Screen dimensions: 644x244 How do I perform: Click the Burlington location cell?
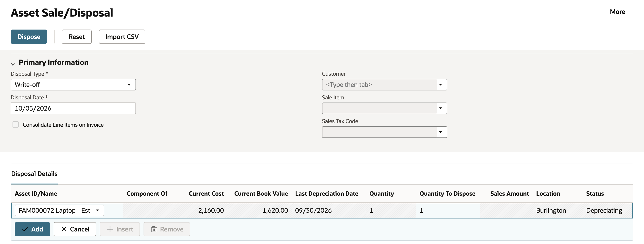point(551,210)
